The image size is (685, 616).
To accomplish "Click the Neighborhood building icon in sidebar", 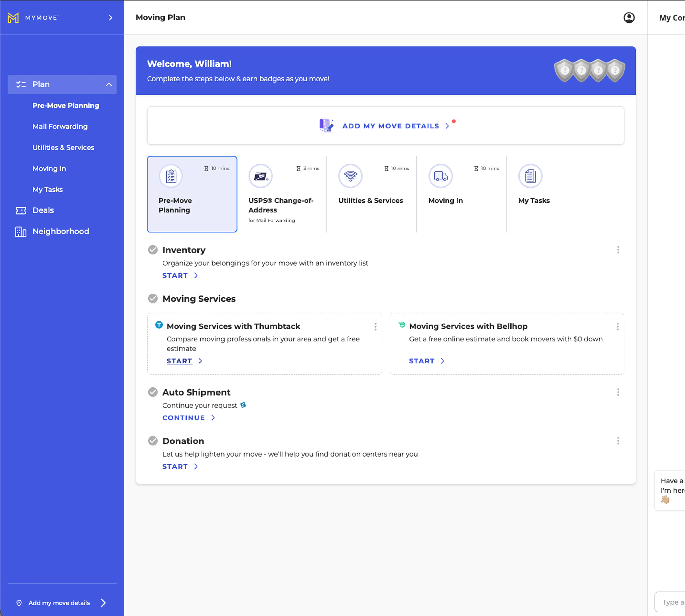I will [x=21, y=232].
